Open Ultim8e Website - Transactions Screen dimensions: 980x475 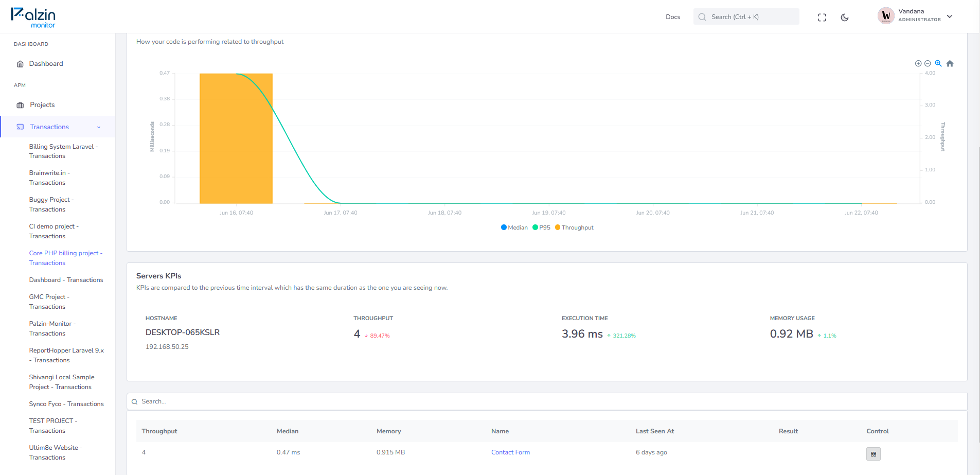point(56,452)
